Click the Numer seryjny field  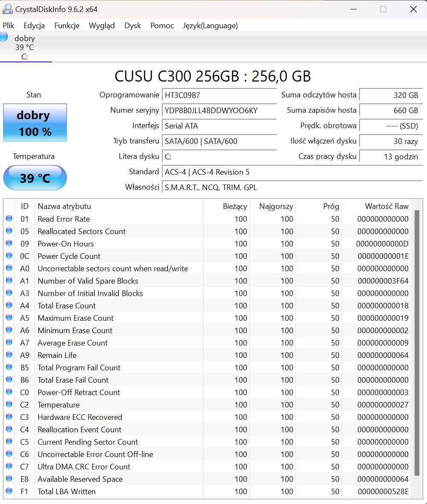219,111
